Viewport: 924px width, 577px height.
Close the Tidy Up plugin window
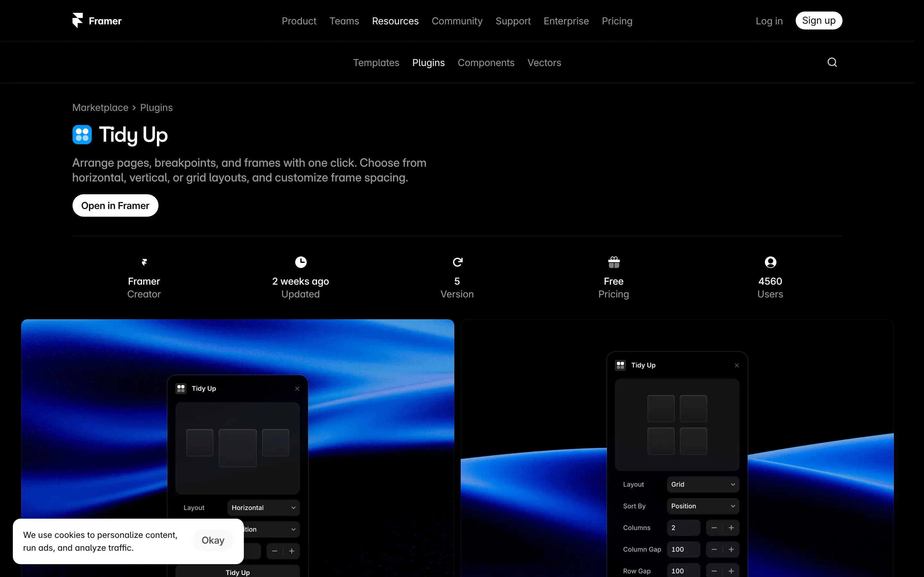pyautogui.click(x=737, y=365)
